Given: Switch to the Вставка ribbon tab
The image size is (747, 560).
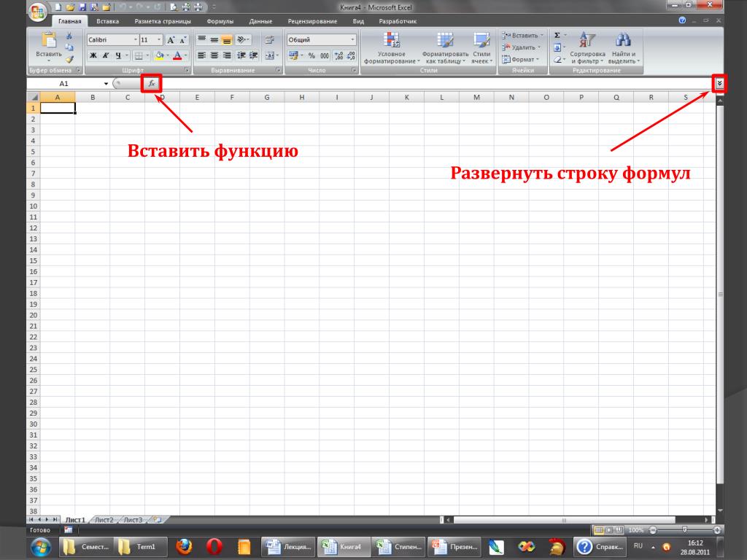Looking at the screenshot, I should 108,21.
